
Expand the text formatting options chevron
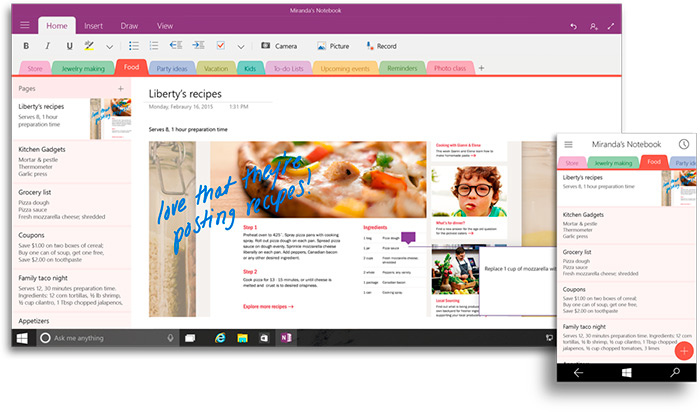109,47
